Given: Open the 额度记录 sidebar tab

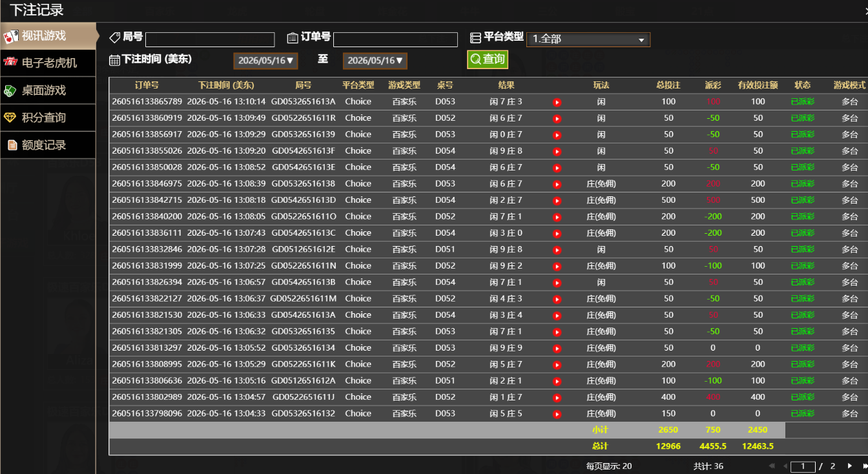Looking at the screenshot, I should pos(48,145).
